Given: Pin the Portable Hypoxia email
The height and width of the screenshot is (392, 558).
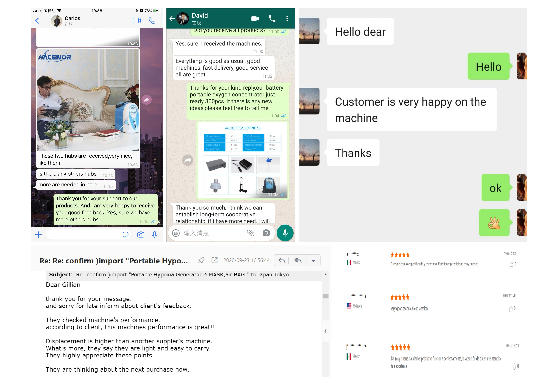Looking at the screenshot, I should [x=201, y=260].
